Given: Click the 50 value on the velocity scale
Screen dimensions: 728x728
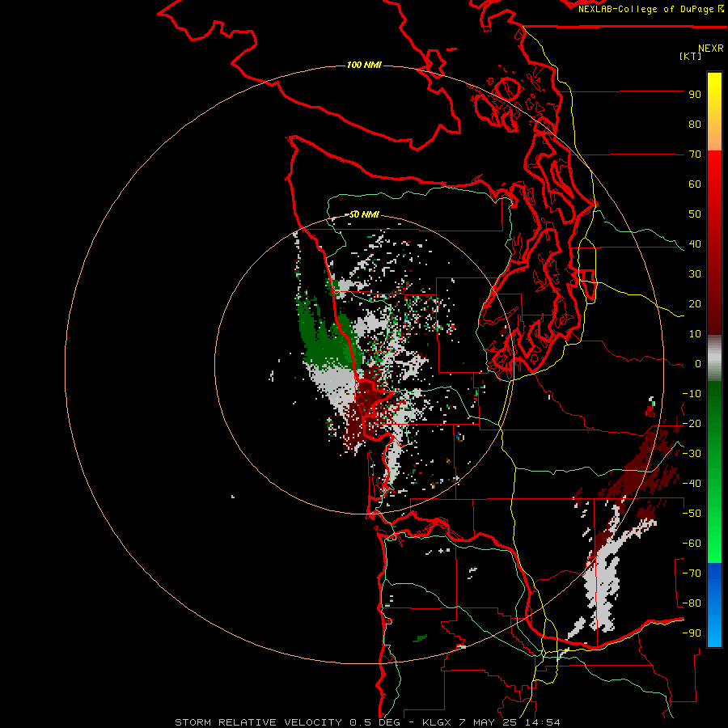Looking at the screenshot, I should 695,214.
